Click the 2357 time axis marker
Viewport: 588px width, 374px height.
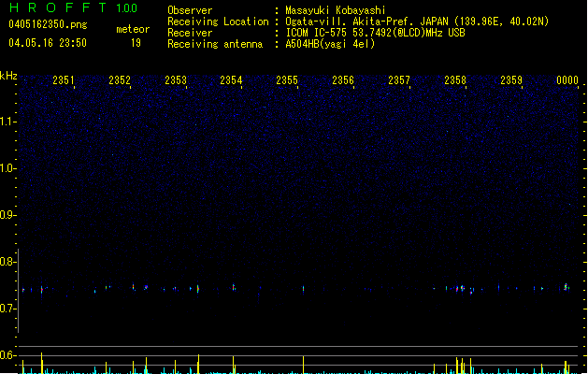click(x=399, y=80)
